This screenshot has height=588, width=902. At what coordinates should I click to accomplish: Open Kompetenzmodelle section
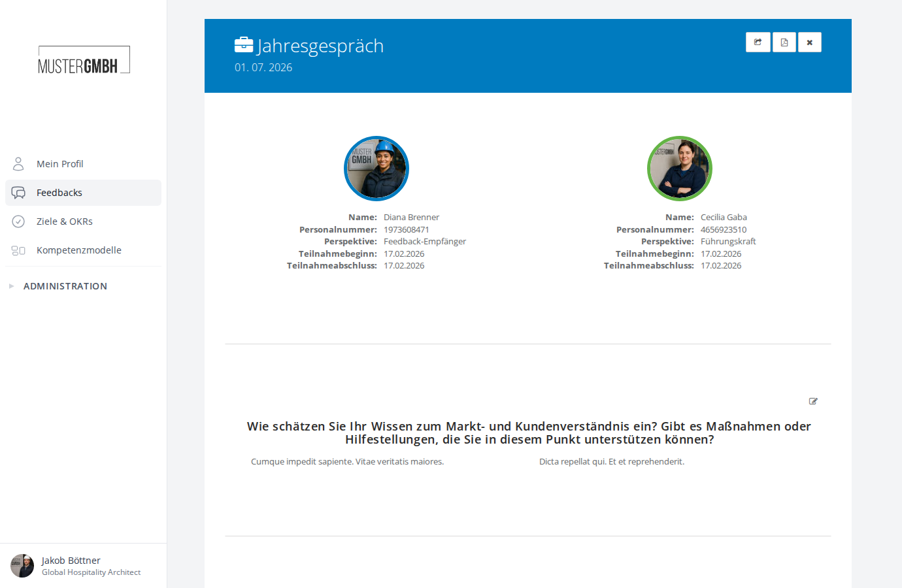click(83, 250)
